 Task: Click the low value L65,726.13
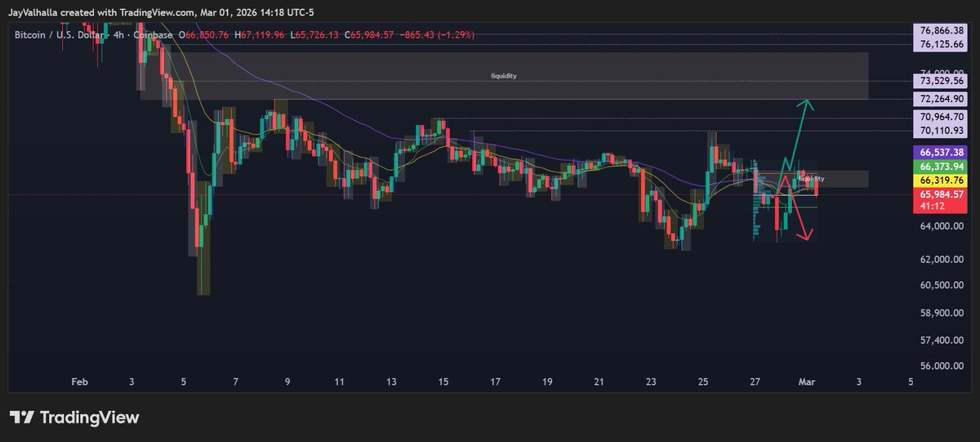coord(314,35)
